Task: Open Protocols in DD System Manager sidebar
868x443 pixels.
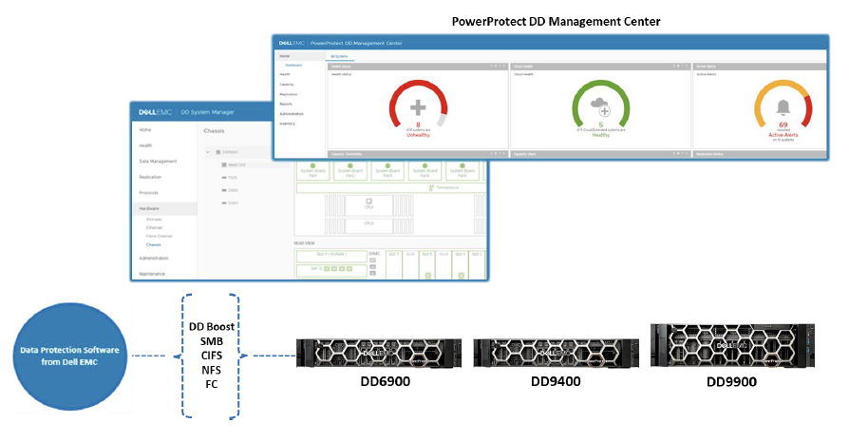Action: coord(148,193)
